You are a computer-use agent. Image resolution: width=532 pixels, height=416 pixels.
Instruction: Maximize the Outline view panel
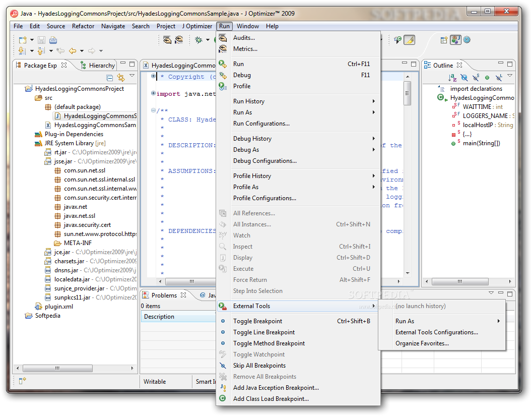point(510,64)
